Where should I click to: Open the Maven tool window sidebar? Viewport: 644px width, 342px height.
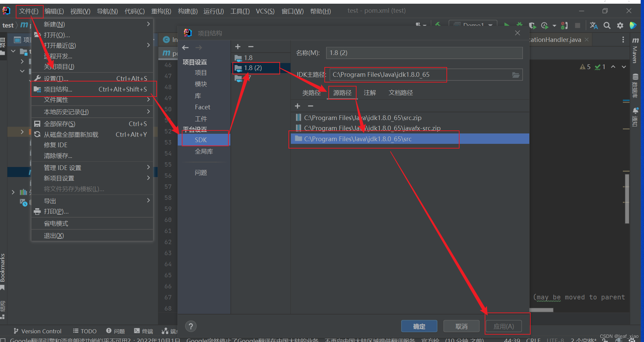(x=635, y=50)
